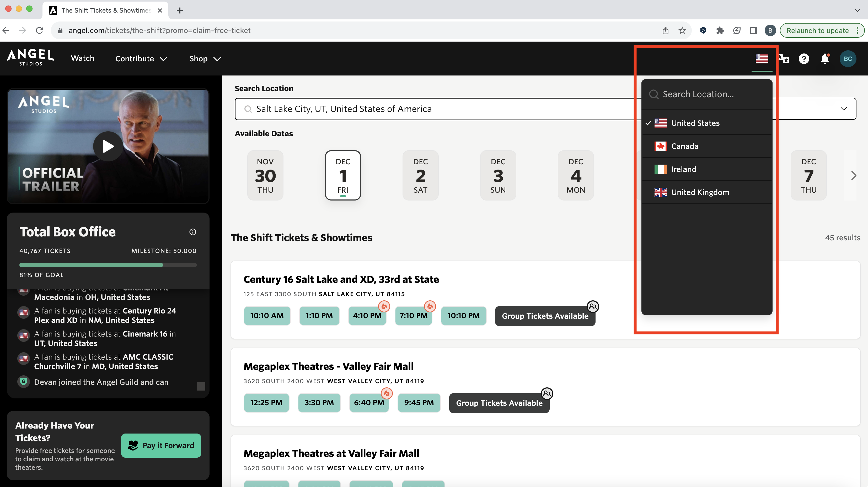Open the Salt Lake City location dropdown arrow
Viewport: 868px width, 487px height.
coord(843,109)
